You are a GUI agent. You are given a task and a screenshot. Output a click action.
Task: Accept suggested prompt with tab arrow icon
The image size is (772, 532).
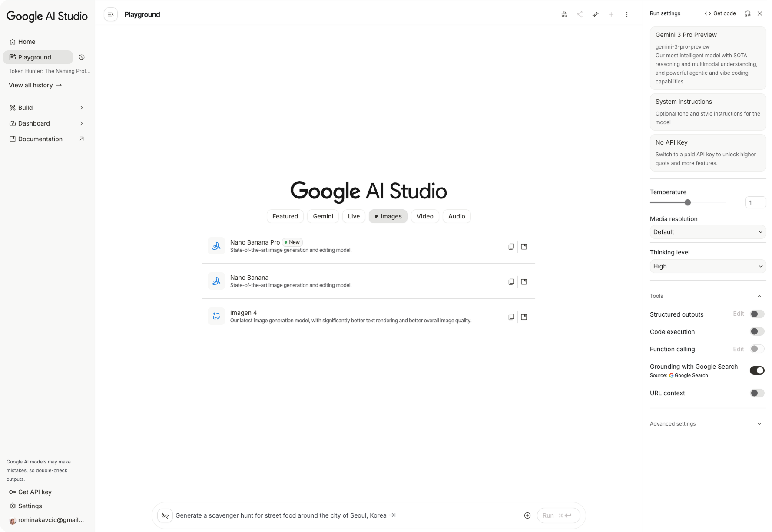[392, 515]
